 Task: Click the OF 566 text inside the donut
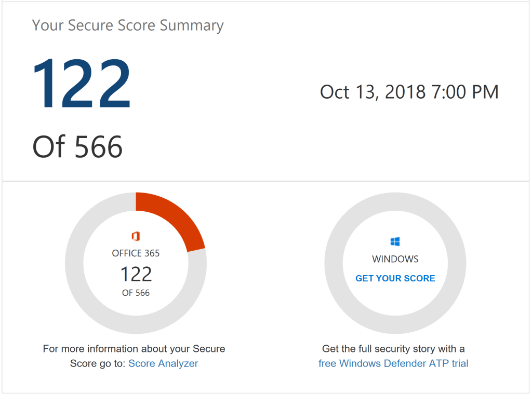pos(136,292)
